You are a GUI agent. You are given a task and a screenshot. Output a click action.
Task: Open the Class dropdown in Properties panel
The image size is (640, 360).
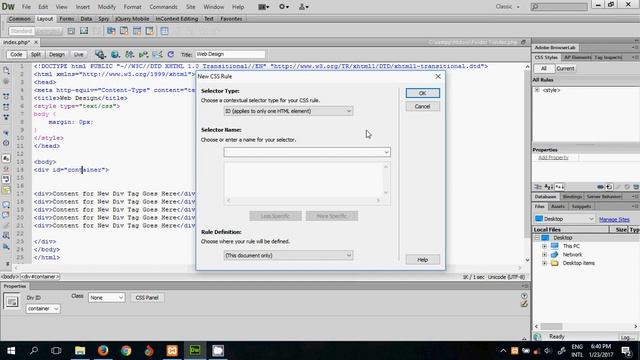[106, 298]
